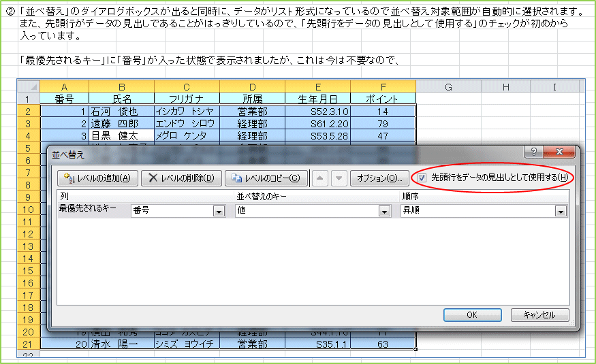This screenshot has height=364, width=596.
Task: Confirm the sort with OK
Action: tap(472, 314)
